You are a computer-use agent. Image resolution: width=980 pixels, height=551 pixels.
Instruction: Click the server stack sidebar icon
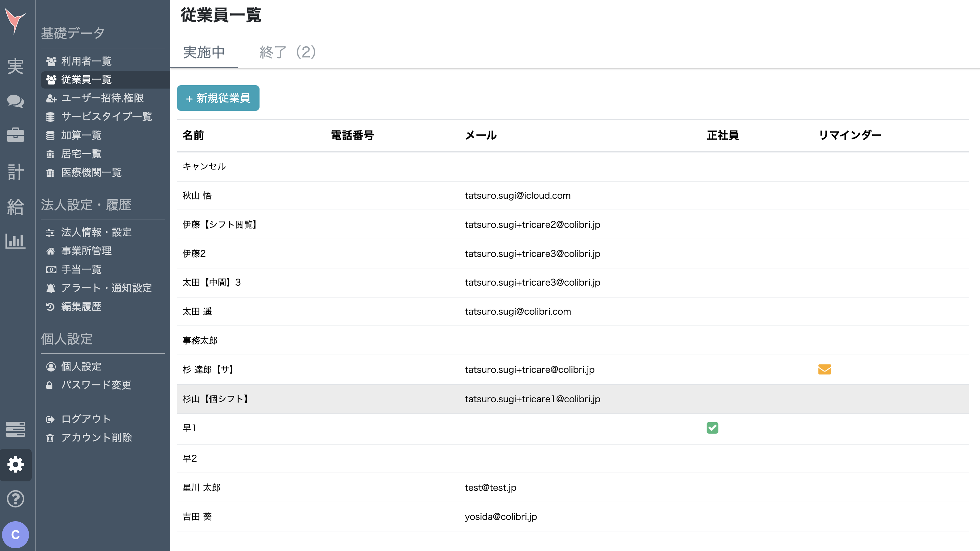coord(15,429)
